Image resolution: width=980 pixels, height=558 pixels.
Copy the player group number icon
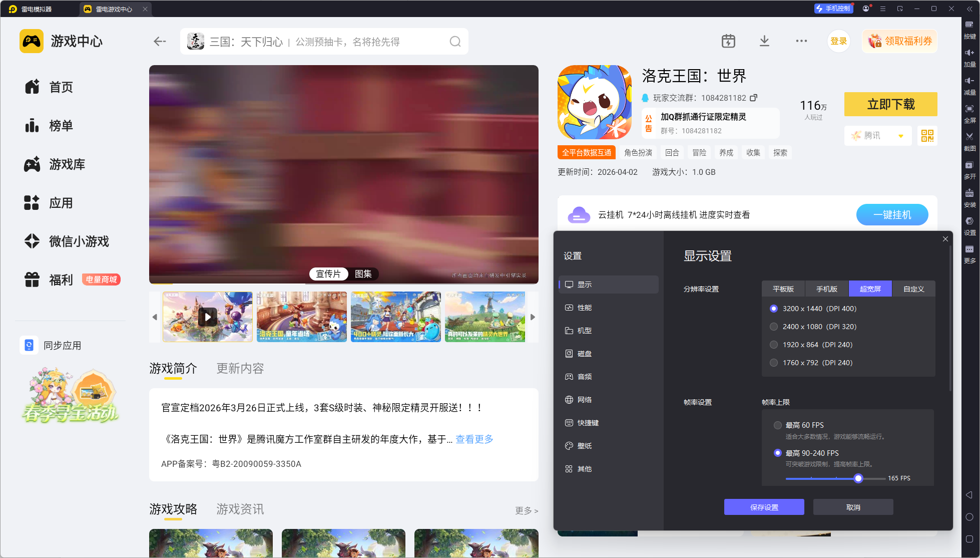tap(753, 98)
